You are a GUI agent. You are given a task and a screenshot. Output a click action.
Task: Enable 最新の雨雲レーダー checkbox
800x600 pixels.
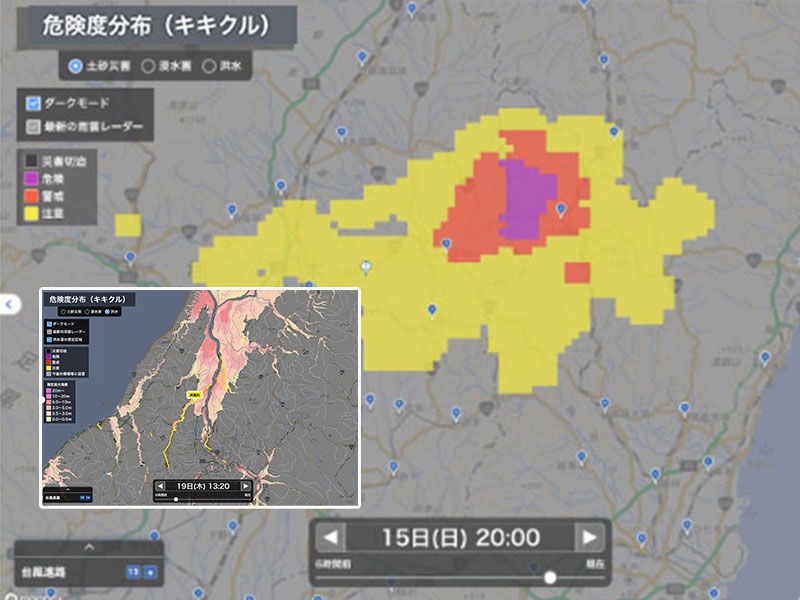pos(33,127)
